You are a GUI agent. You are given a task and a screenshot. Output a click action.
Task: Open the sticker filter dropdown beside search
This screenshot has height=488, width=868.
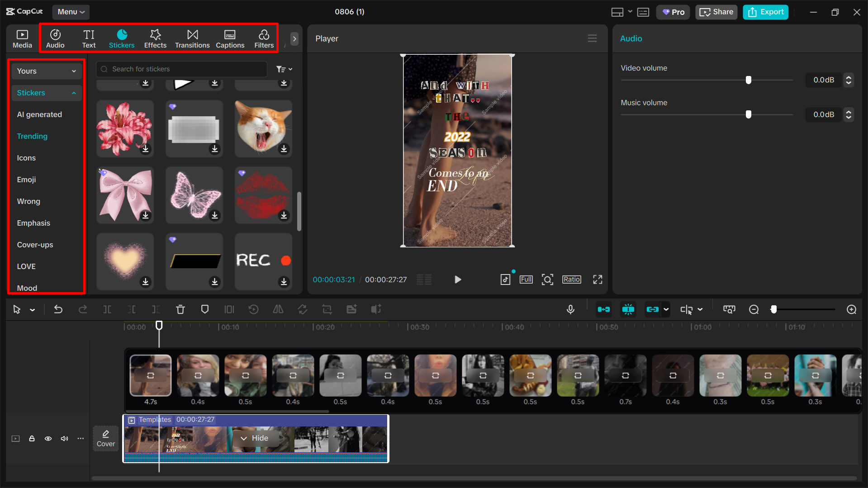pyautogui.click(x=284, y=69)
